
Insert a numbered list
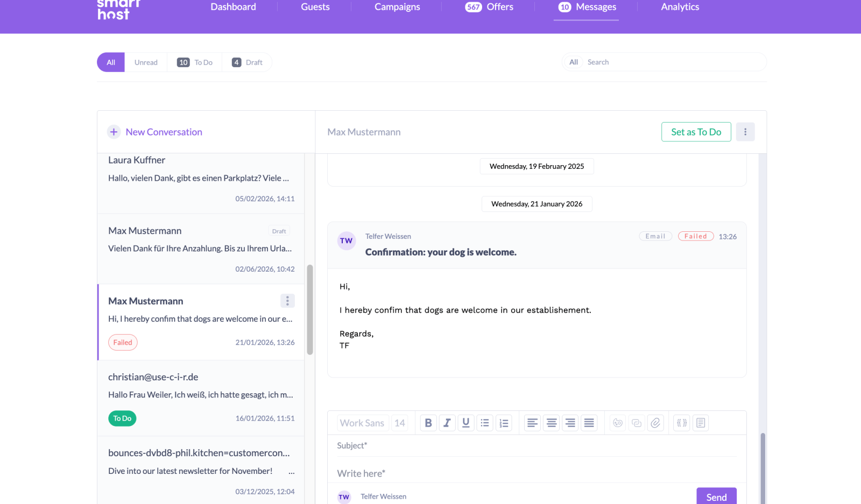(x=504, y=423)
